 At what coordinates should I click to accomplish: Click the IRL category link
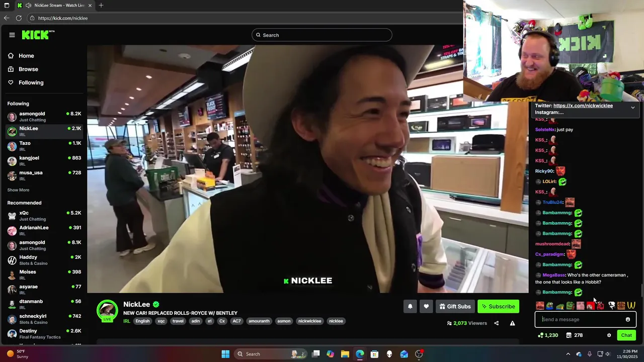coord(127,321)
